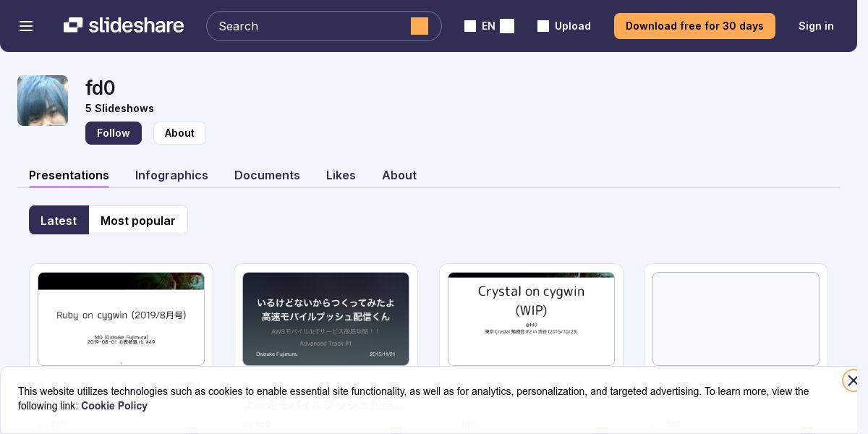This screenshot has height=434, width=868.
Task: Click the About button under fd0
Action: coord(179,133)
